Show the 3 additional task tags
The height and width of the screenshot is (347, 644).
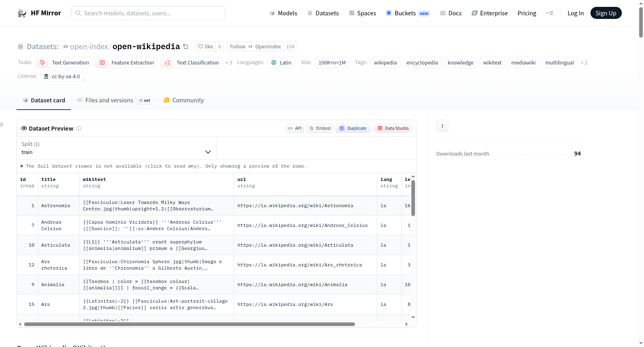[229, 63]
